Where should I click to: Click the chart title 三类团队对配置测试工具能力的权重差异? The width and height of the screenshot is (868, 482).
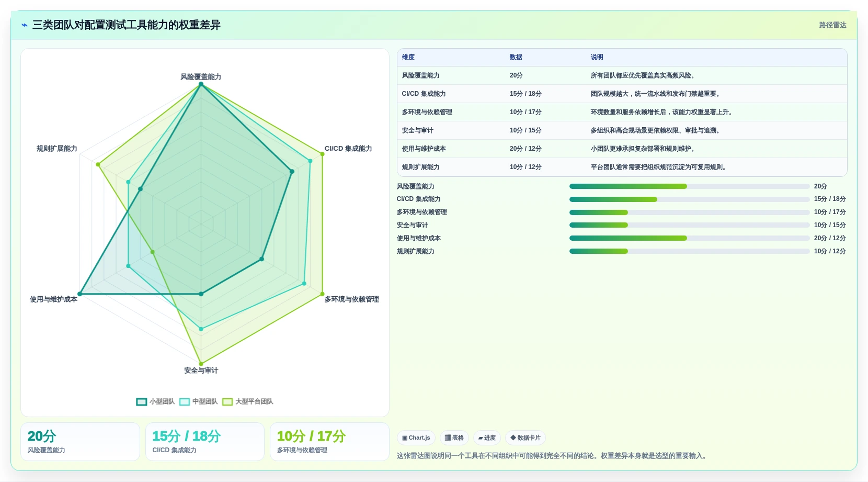pyautogui.click(x=126, y=25)
